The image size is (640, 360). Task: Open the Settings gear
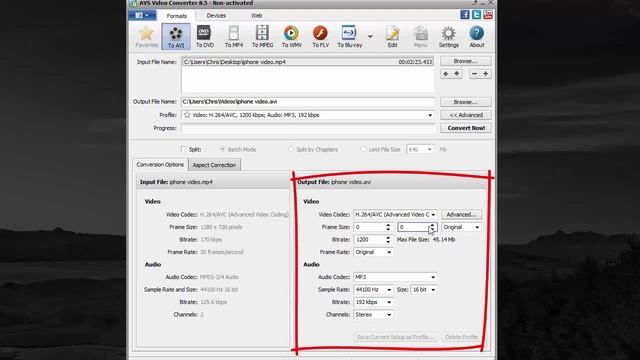point(449,37)
